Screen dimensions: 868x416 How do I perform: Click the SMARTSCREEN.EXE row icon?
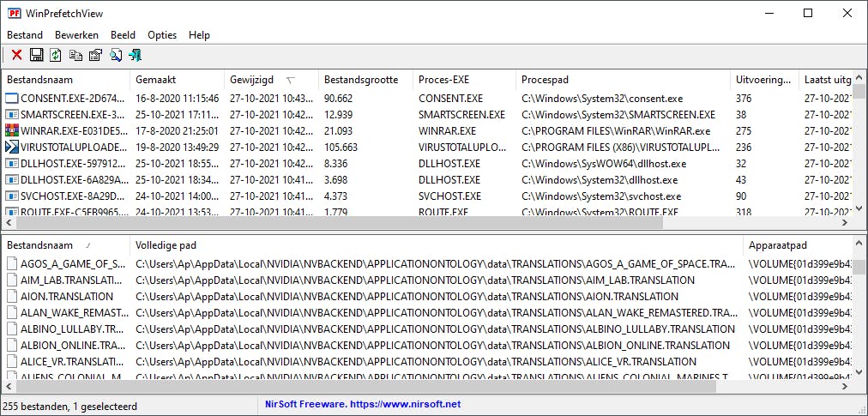[12, 115]
